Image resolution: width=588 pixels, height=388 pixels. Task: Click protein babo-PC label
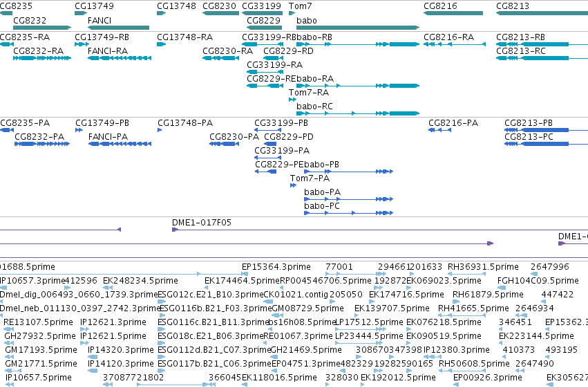click(x=322, y=205)
